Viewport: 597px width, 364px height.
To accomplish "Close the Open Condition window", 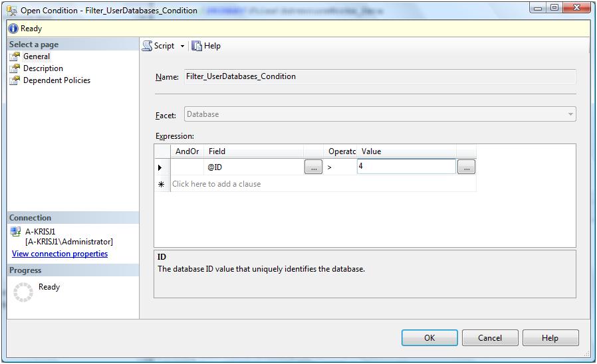I will 576,7.
